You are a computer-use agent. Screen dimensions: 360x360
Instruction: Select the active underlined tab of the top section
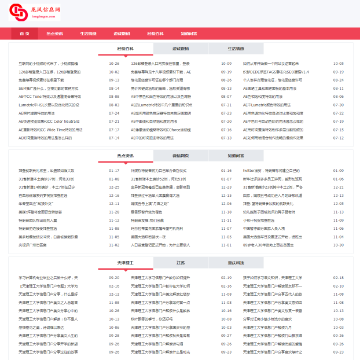[x=125, y=49]
